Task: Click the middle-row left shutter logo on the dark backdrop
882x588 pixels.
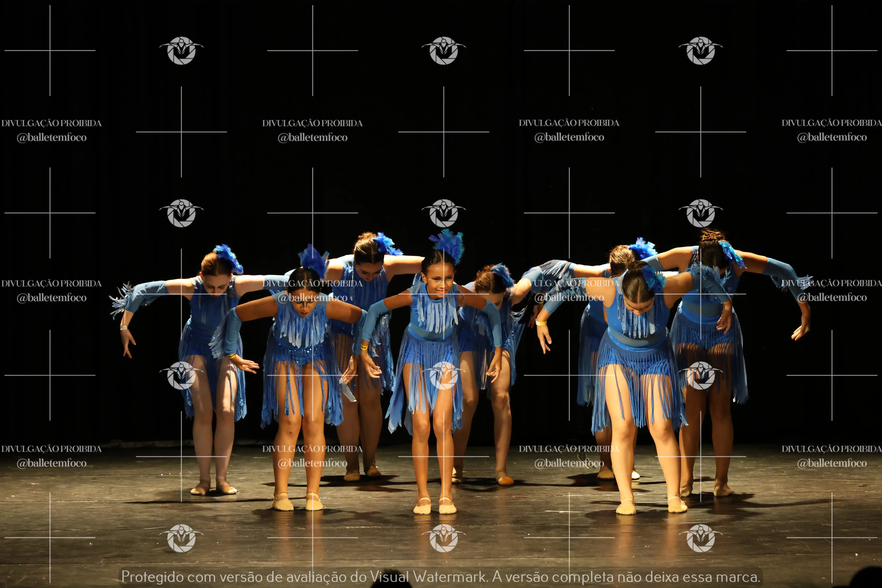Action: point(181,213)
